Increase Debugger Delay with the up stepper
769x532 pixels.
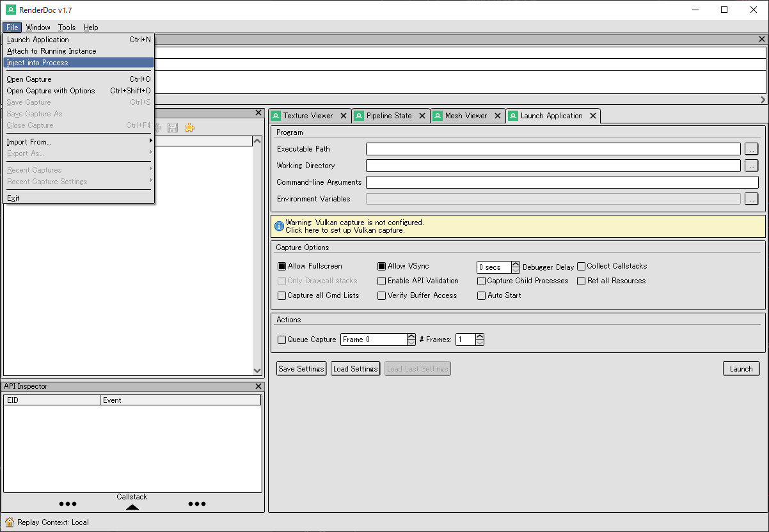click(516, 263)
